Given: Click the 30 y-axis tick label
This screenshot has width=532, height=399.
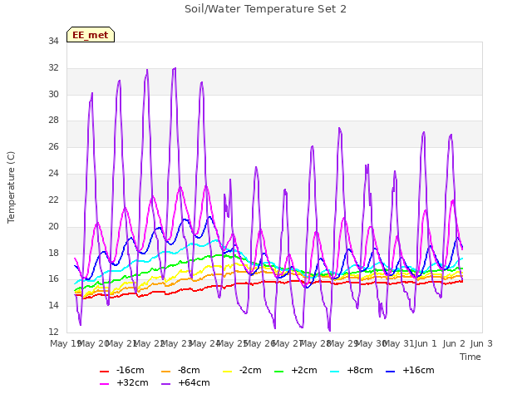Looking at the screenshot, I should (x=53, y=94).
